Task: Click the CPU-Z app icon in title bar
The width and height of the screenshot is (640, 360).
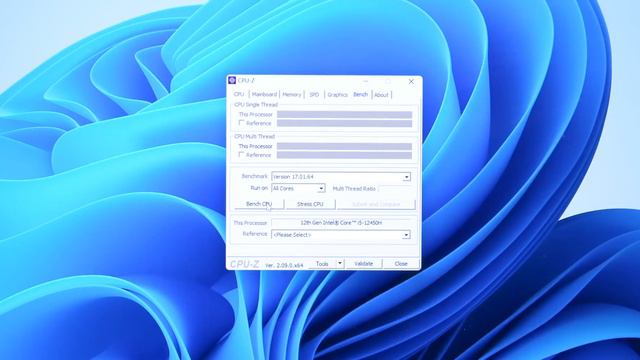Action: pyautogui.click(x=232, y=80)
